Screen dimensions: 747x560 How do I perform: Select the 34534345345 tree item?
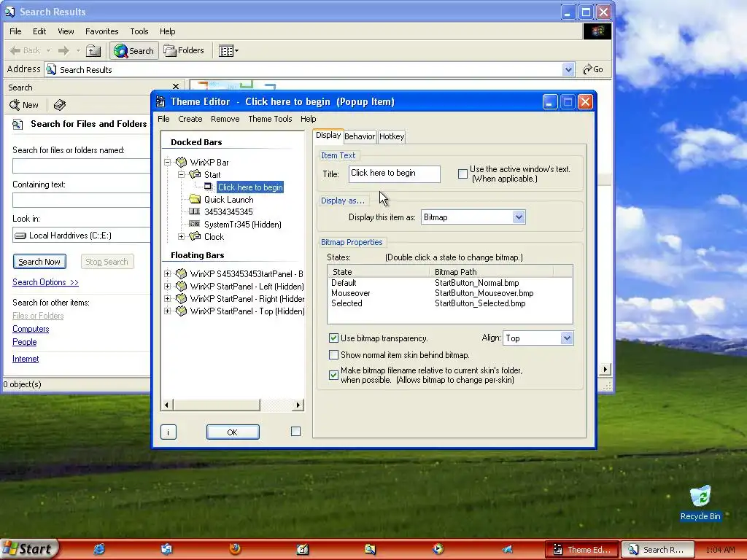point(228,212)
